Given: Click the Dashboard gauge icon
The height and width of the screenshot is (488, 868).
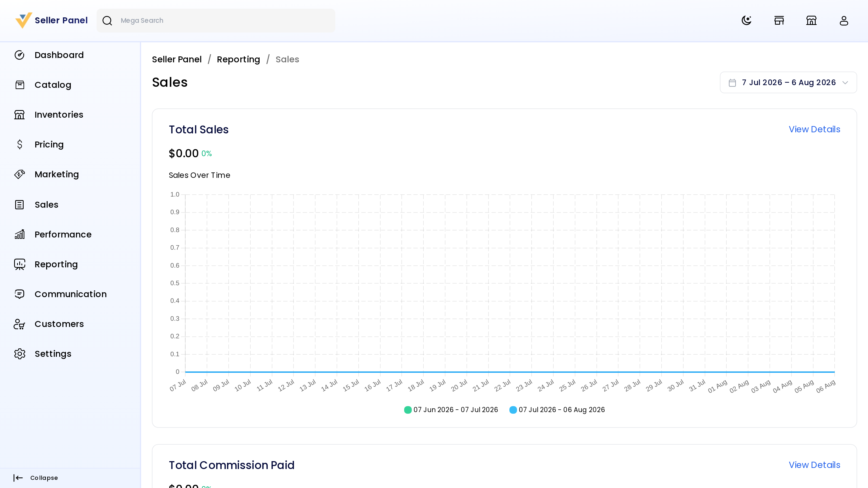Looking at the screenshot, I should click(20, 55).
